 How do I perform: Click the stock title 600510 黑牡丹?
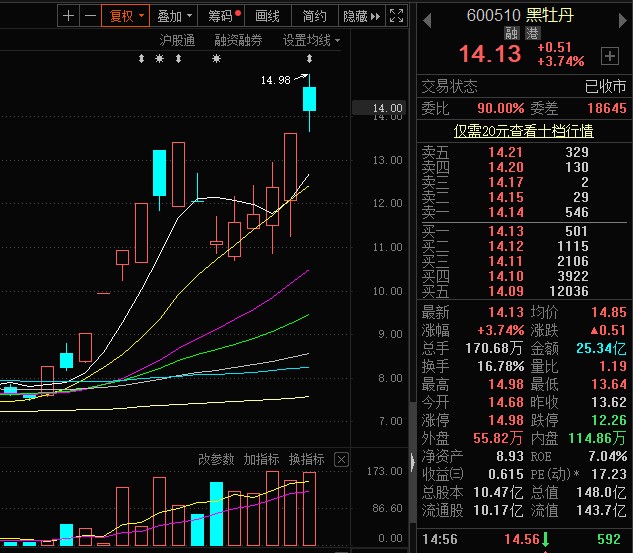pos(520,15)
